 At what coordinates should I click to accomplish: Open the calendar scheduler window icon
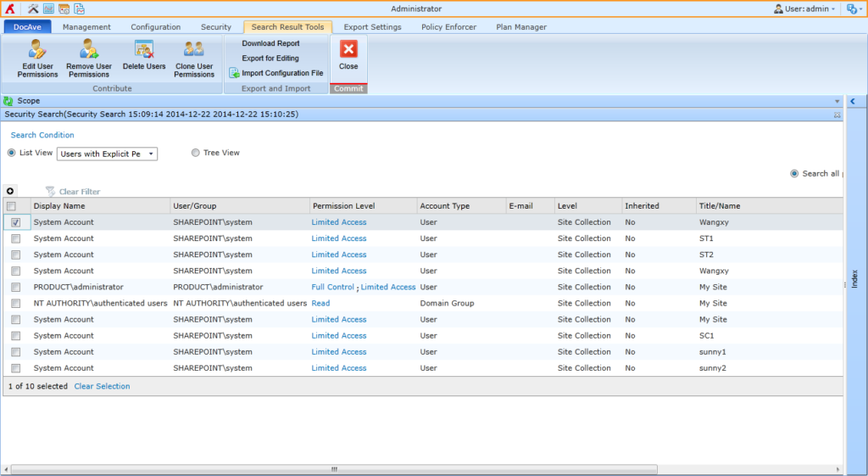64,8
